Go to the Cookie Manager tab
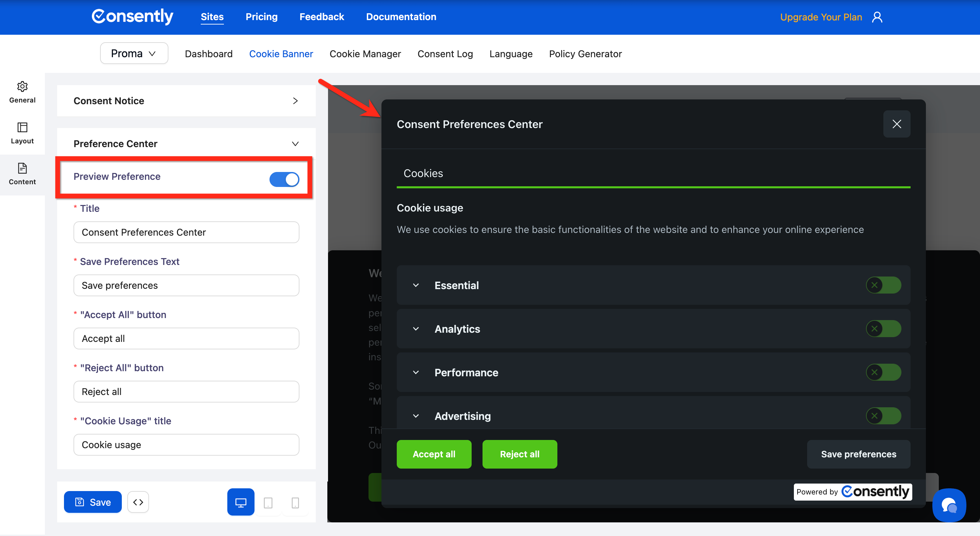The height and width of the screenshot is (536, 980). (x=365, y=54)
